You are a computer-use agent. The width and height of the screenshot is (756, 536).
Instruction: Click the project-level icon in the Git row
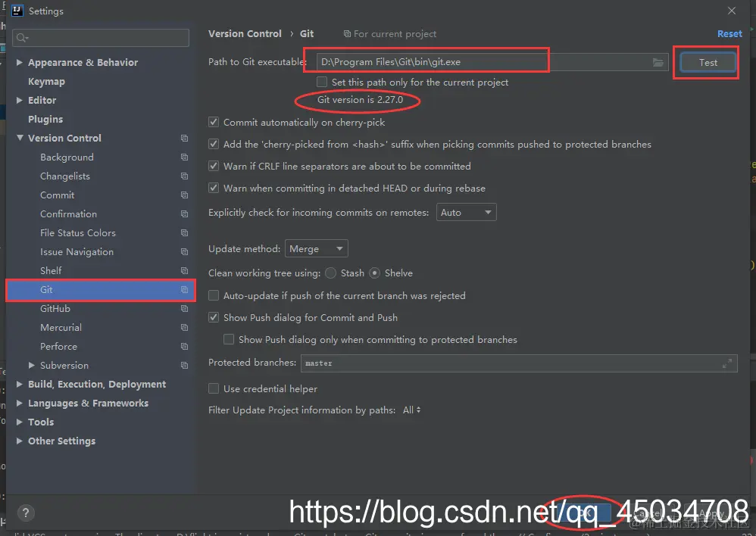point(184,290)
